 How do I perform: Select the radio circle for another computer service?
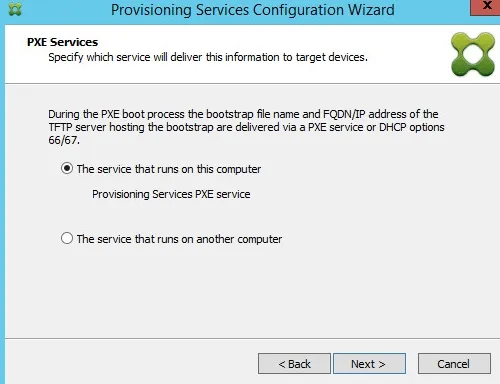point(67,238)
